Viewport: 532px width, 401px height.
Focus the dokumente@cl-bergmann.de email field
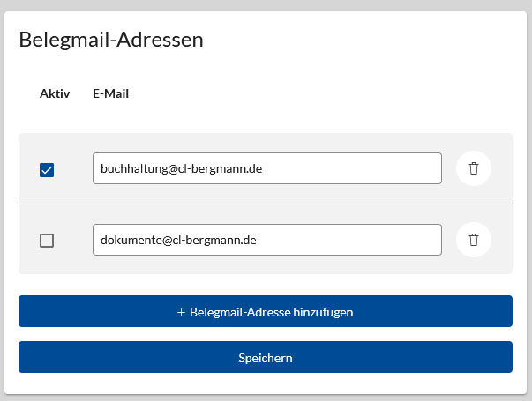(267, 240)
